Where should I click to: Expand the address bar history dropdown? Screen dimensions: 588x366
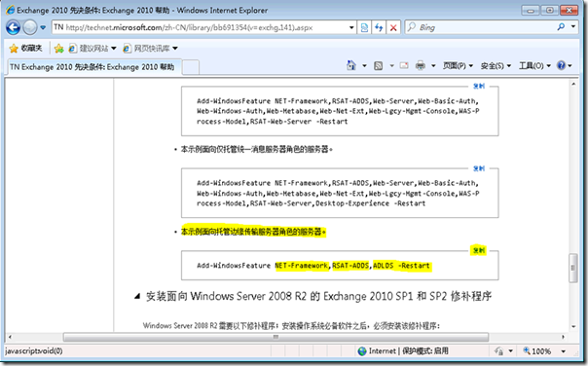coord(351,27)
